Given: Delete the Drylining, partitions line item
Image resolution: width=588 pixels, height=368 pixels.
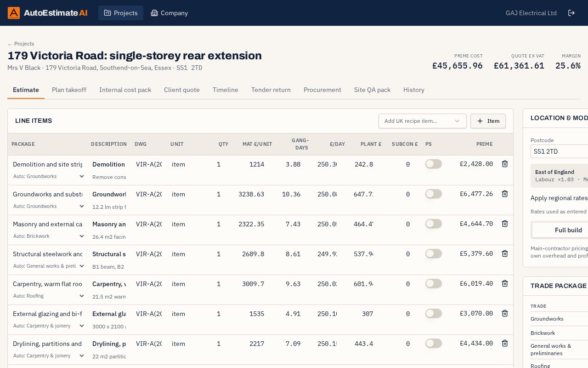Looking at the screenshot, I should click(x=504, y=343).
